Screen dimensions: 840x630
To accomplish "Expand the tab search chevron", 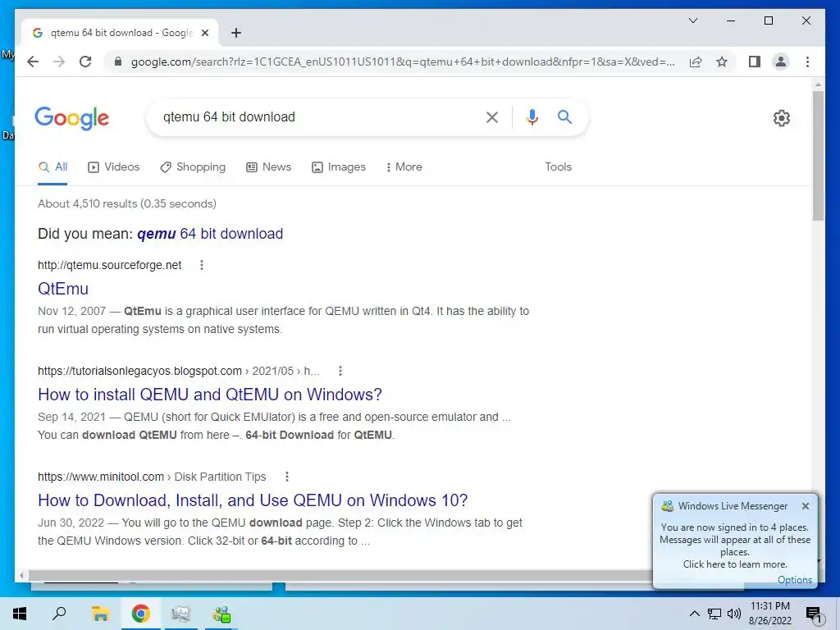I will pyautogui.click(x=692, y=21).
